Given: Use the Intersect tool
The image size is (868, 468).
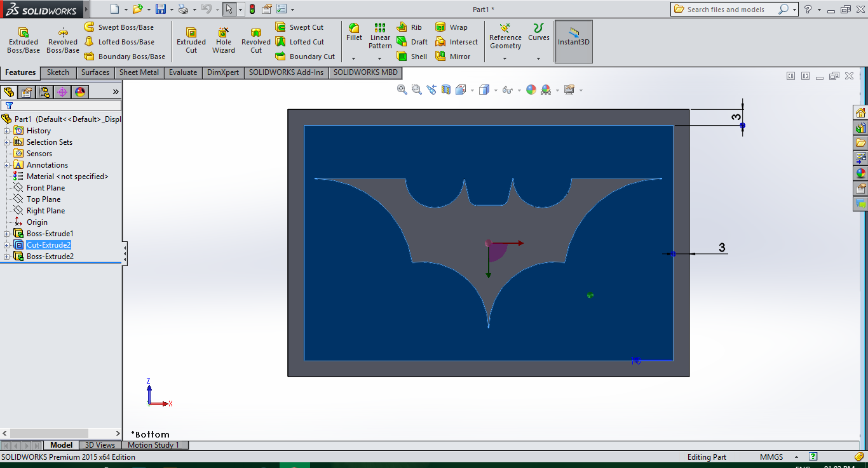Looking at the screenshot, I should point(456,42).
